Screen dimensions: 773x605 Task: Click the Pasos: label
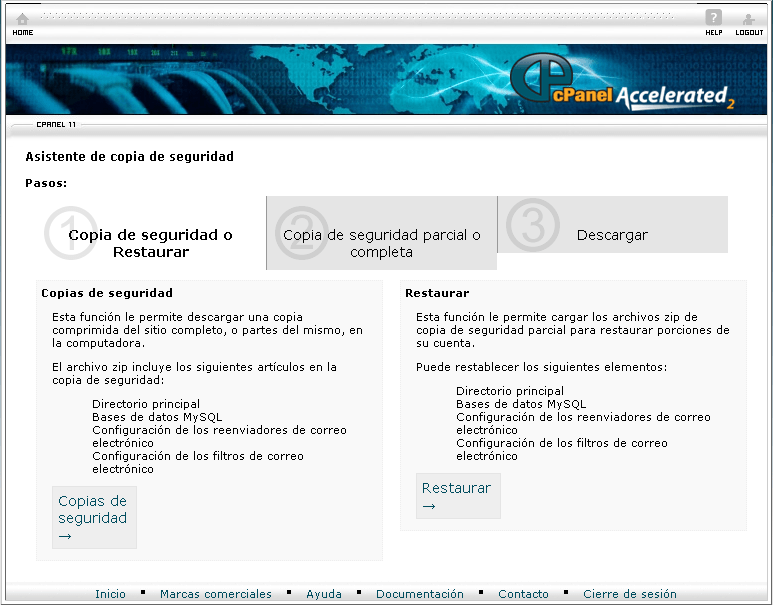pos(46,183)
